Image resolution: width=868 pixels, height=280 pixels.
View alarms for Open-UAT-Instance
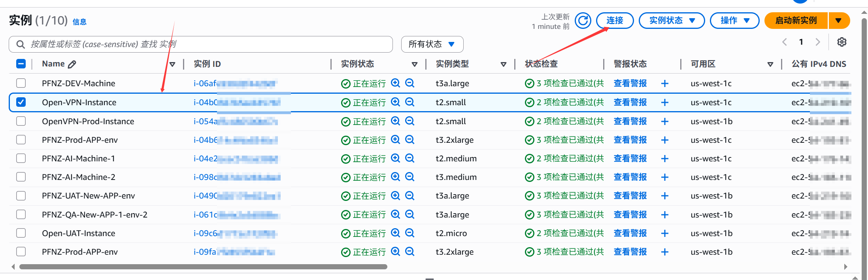[x=630, y=233]
